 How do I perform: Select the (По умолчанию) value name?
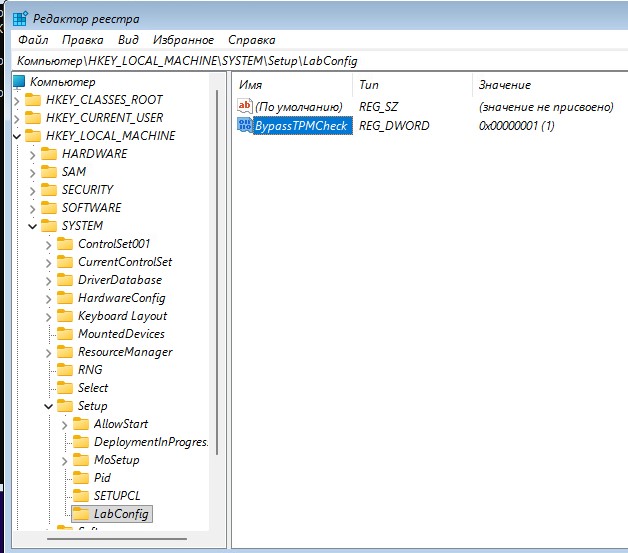click(299, 107)
